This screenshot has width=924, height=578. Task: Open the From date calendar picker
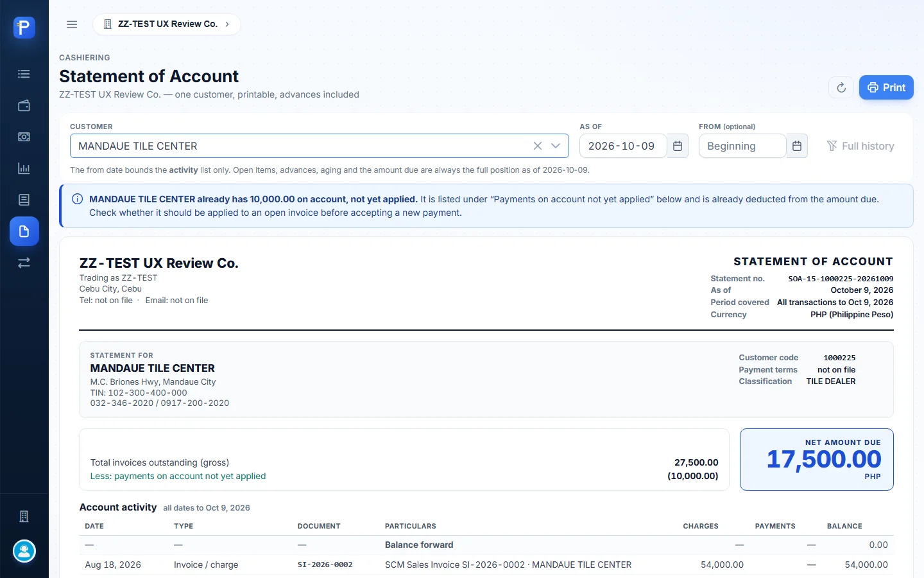tap(797, 146)
